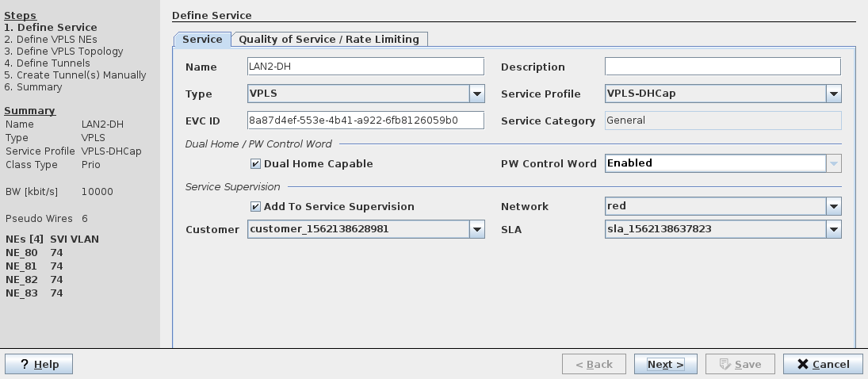Open the Type dropdown arrow
This screenshot has width=868, height=379.
(476, 94)
